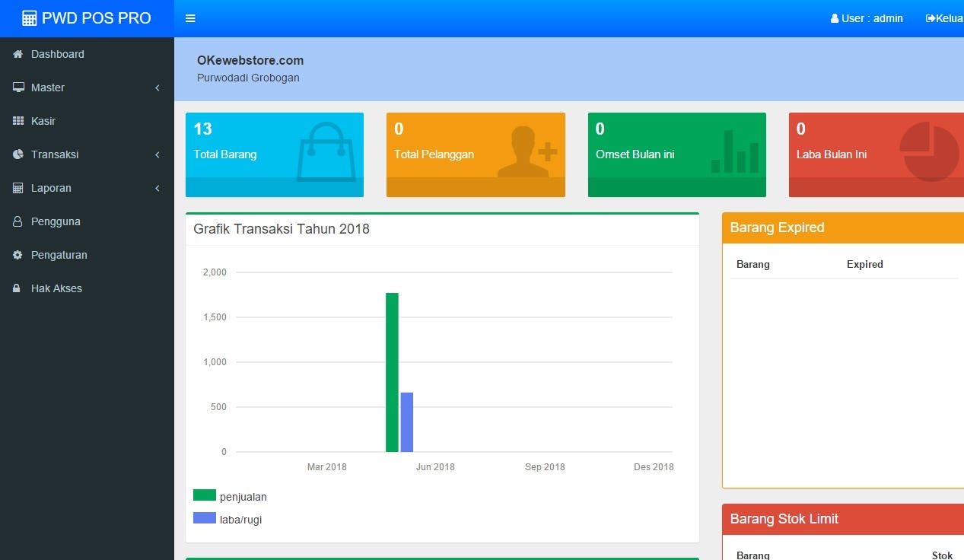
Task: Open the Laporan menu item
Action: (87, 188)
